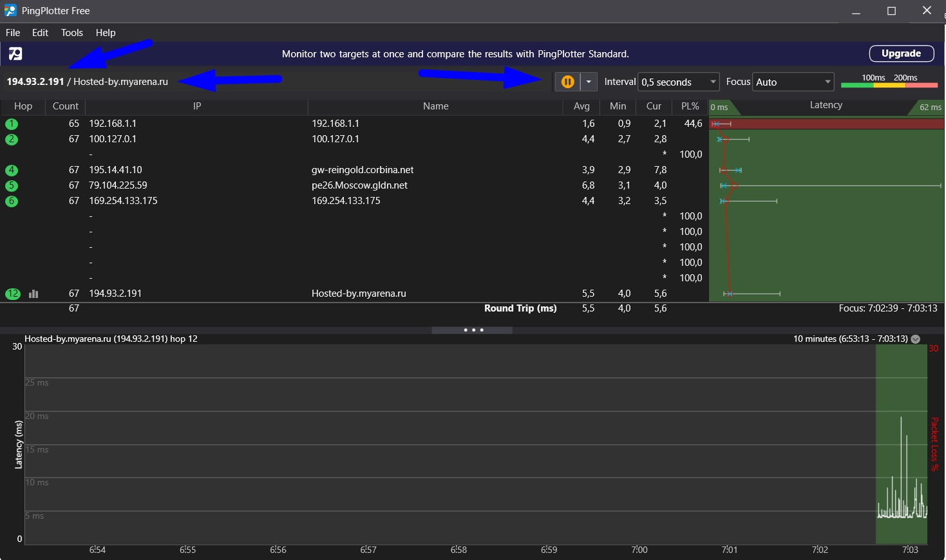
Task: Pause the trace with the orange button
Action: [x=567, y=82]
